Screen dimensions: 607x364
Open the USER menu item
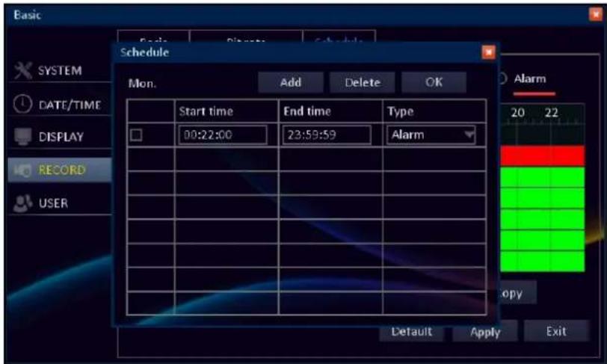(x=60, y=203)
